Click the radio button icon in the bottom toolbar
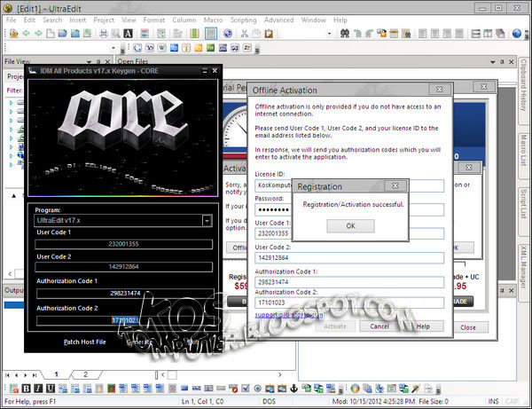Viewport: 532px width, 409px height. 257,389
